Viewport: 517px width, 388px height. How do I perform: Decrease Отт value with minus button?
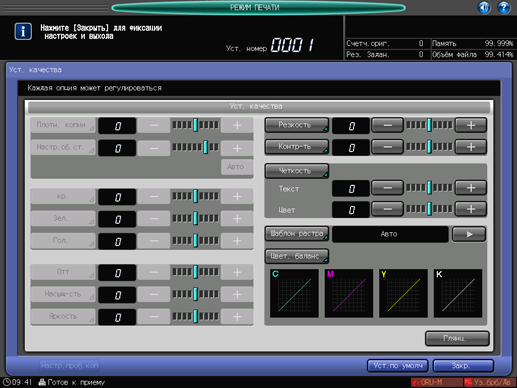[x=154, y=272]
